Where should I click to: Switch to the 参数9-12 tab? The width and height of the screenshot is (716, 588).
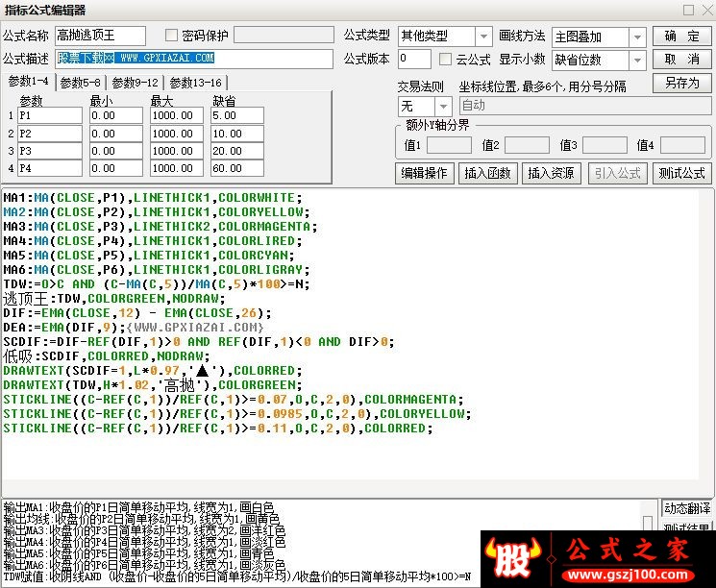click(135, 83)
